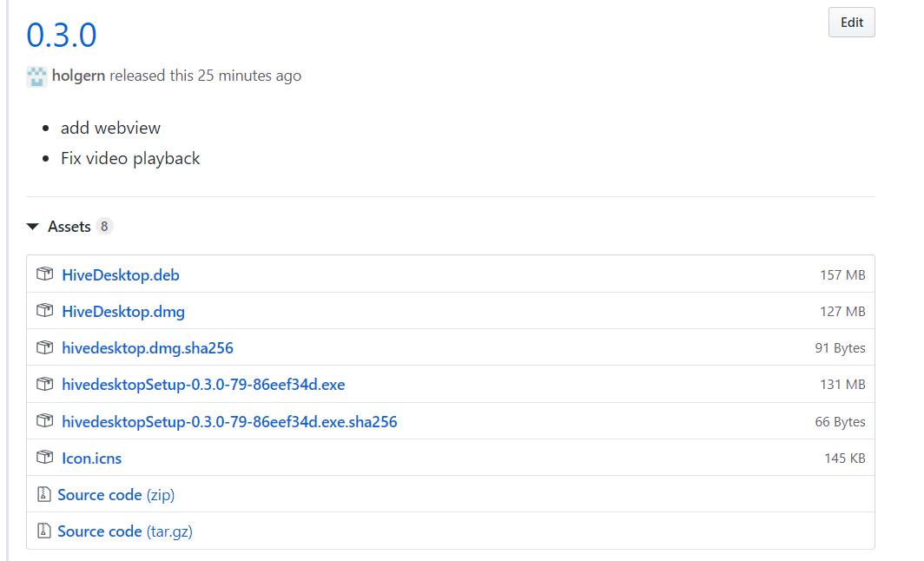The width and height of the screenshot is (924, 561).
Task: Open holgern's avatar image
Action: click(x=36, y=76)
